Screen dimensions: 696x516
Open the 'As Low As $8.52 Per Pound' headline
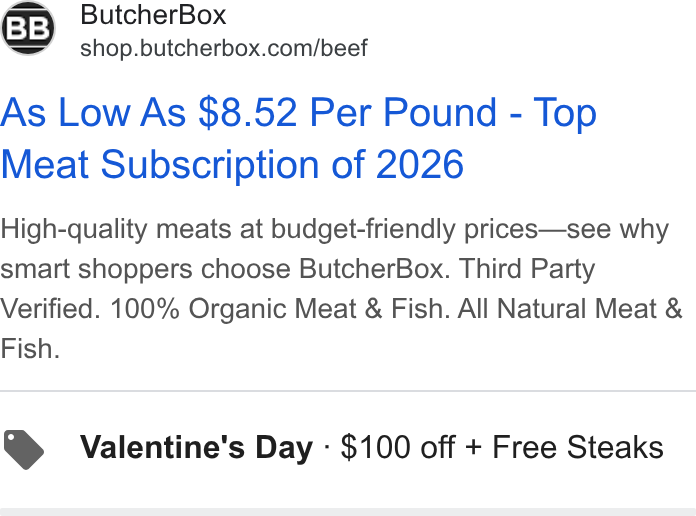pyautogui.click(x=249, y=112)
